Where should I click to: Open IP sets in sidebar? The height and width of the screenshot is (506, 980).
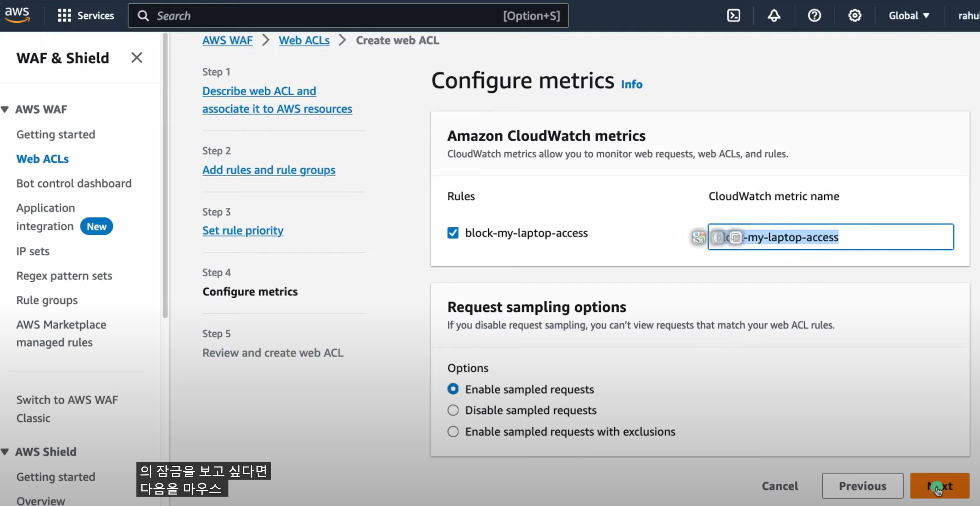(33, 251)
